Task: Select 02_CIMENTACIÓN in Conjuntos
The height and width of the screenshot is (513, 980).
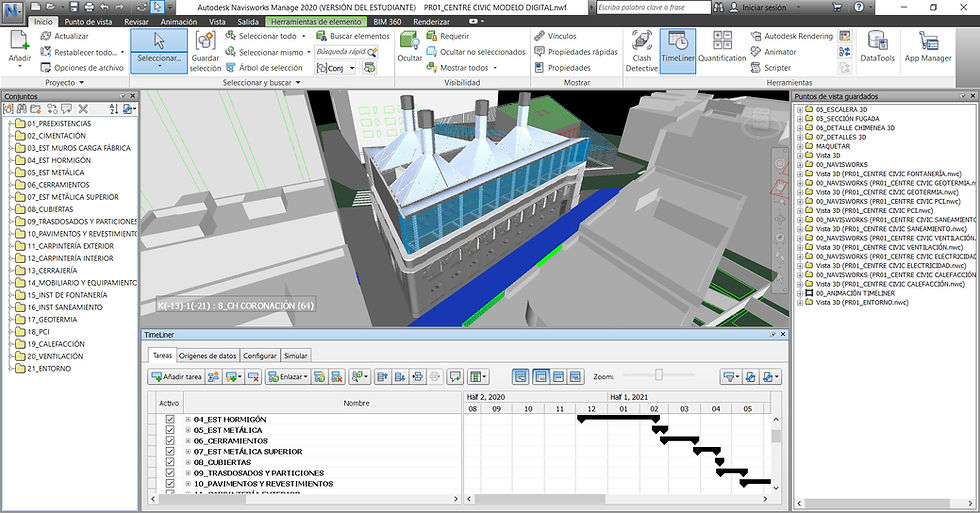Action: [x=56, y=136]
